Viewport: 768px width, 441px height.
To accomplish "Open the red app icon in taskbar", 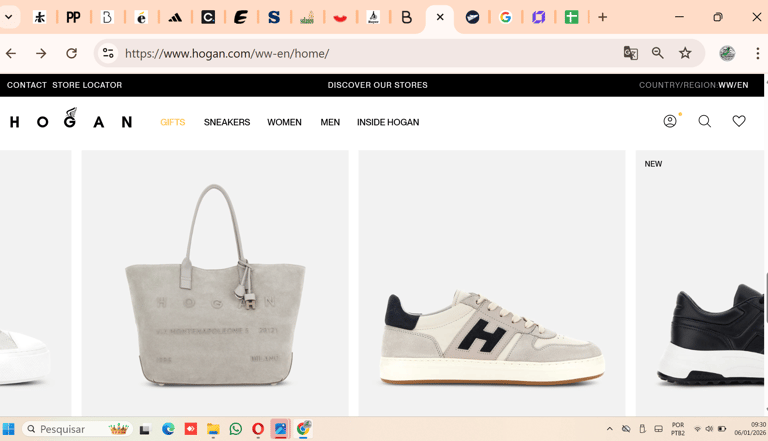I will (x=191, y=429).
